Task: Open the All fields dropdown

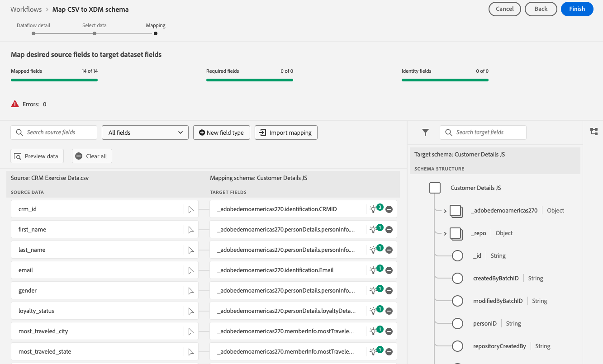Action: 145,132
